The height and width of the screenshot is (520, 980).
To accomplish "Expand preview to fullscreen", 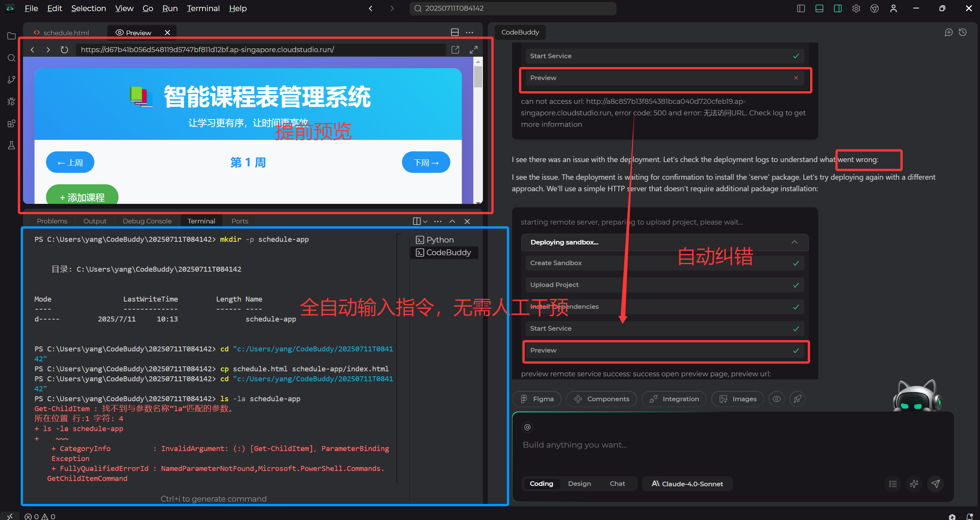I will 474,50.
